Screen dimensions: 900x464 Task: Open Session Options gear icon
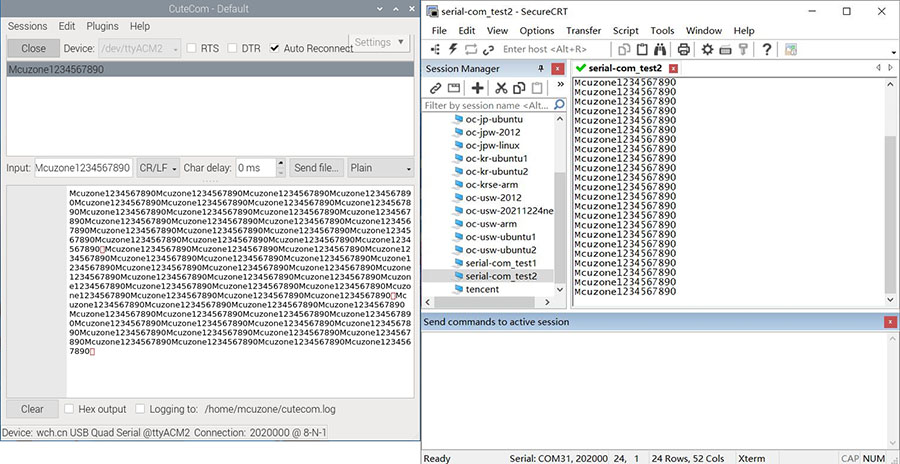707,49
